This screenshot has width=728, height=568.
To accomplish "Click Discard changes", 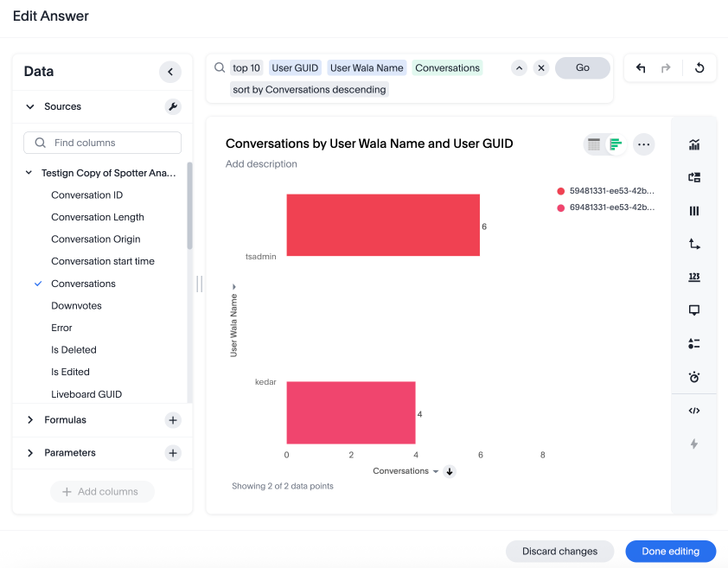I will click(x=559, y=551).
